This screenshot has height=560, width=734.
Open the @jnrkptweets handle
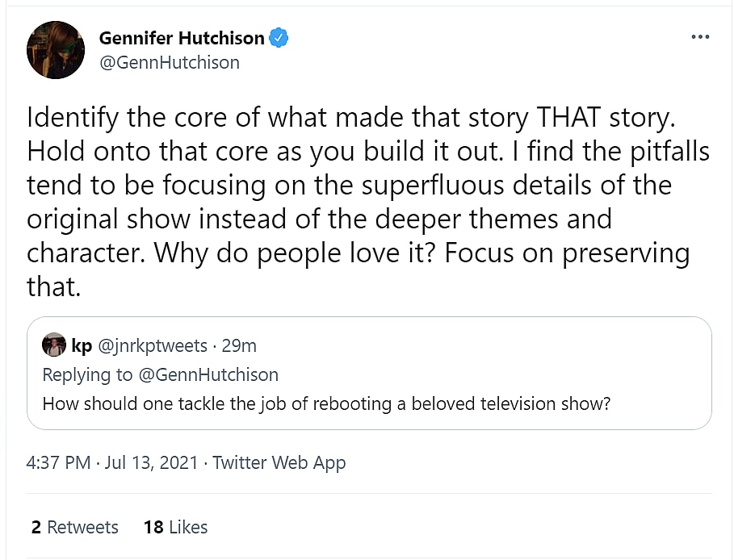tap(153, 346)
